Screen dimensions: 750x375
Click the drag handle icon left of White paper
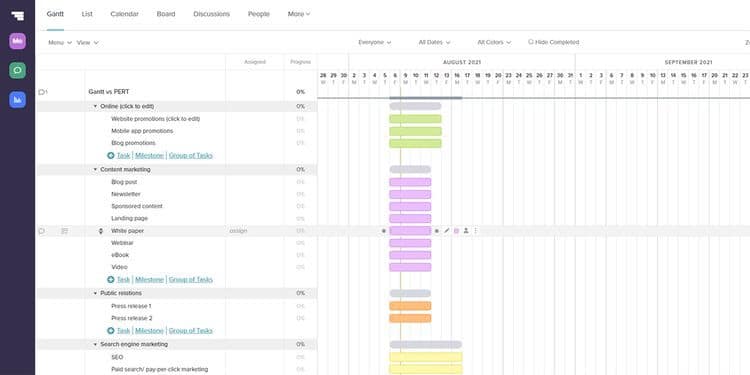(x=100, y=231)
